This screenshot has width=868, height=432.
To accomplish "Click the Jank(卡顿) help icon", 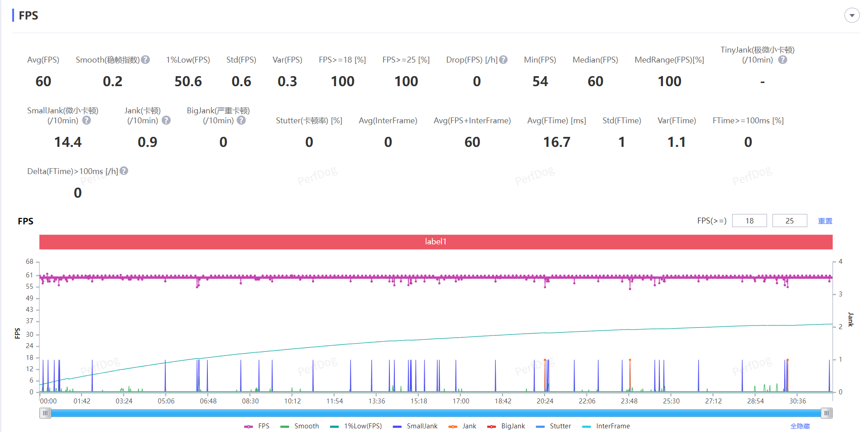I will [x=166, y=121].
